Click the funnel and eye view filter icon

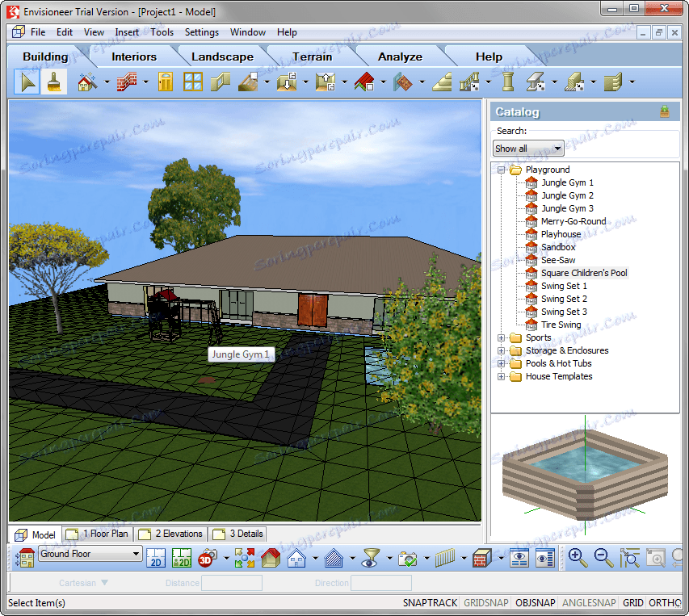pyautogui.click(x=371, y=558)
